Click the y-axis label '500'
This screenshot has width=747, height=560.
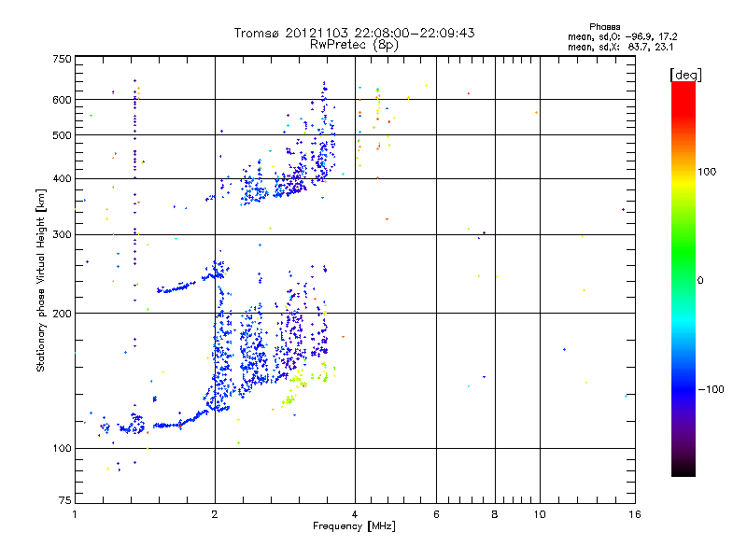pyautogui.click(x=62, y=135)
